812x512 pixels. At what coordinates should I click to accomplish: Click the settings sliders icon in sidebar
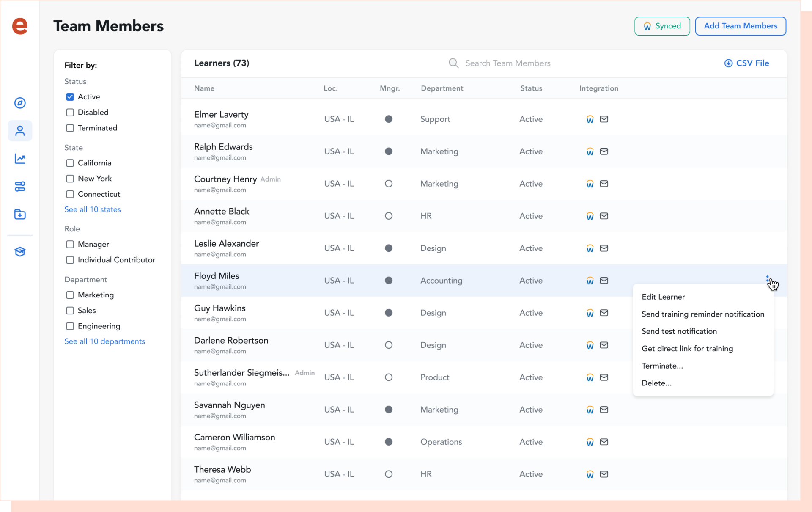point(20,186)
